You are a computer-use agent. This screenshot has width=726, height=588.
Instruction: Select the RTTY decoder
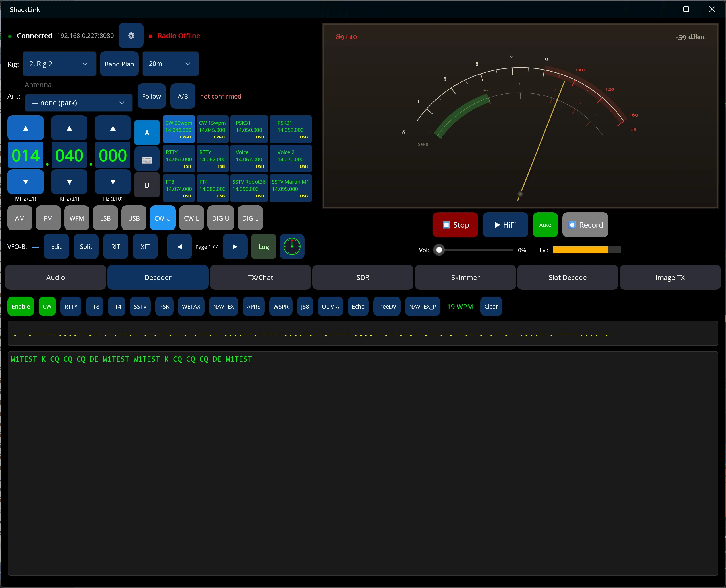(x=71, y=306)
